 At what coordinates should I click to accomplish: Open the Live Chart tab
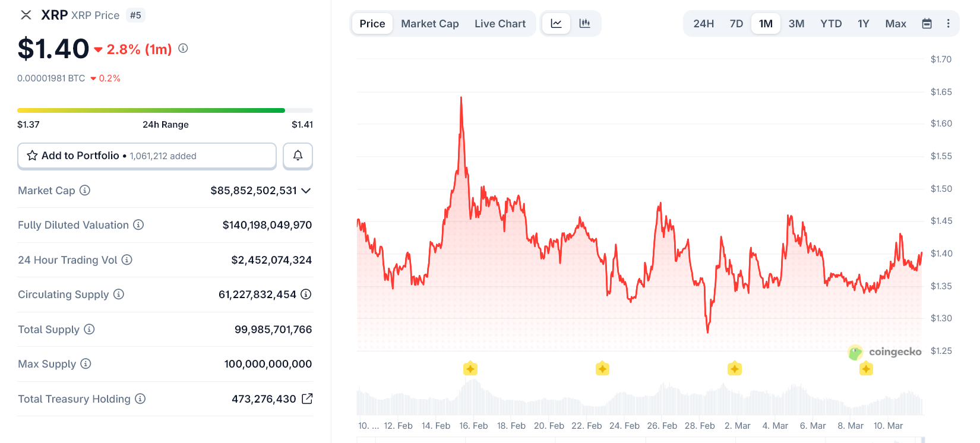pos(500,24)
